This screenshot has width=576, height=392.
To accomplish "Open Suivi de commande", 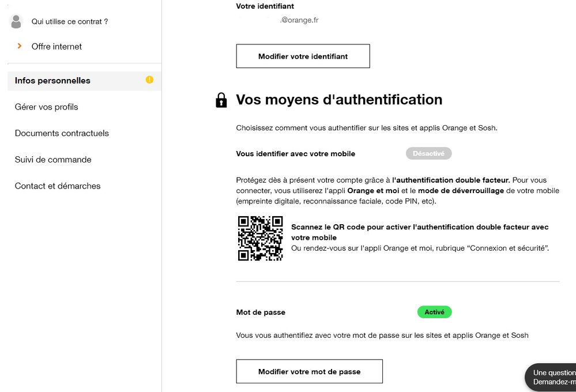I will (53, 160).
